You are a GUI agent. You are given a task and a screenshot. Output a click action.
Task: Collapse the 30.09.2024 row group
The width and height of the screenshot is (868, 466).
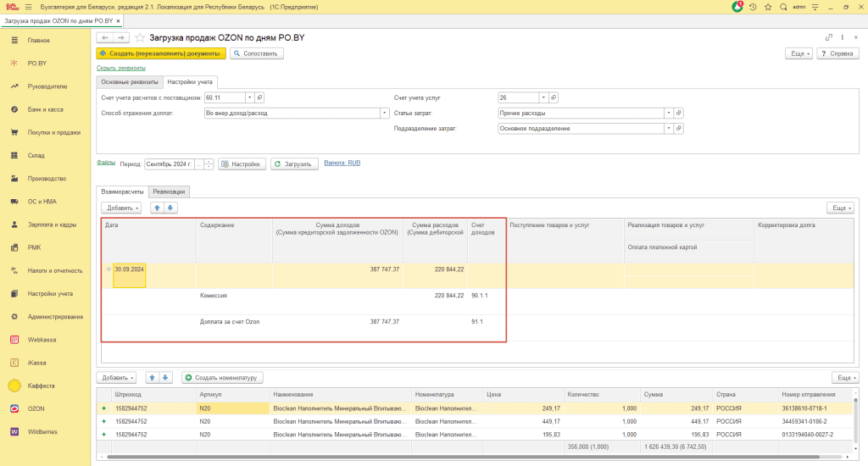point(108,269)
